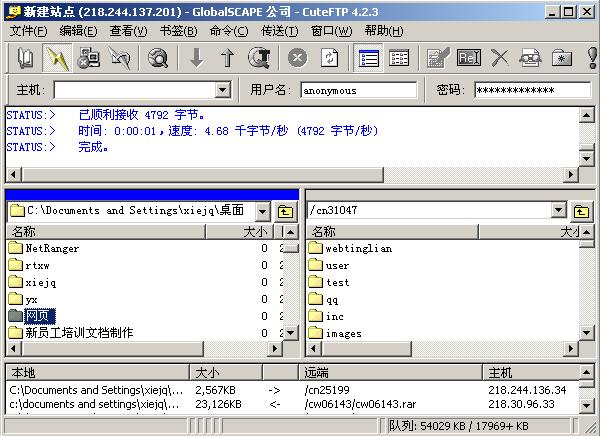Click the Rename toolbar icon
600x436 pixels.
coord(468,58)
